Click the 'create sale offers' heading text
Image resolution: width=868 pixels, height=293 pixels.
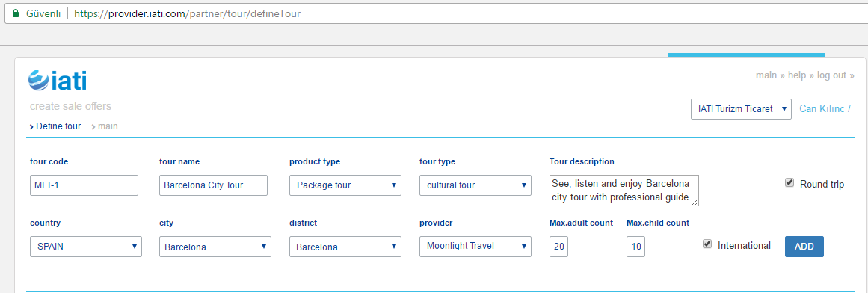point(70,106)
